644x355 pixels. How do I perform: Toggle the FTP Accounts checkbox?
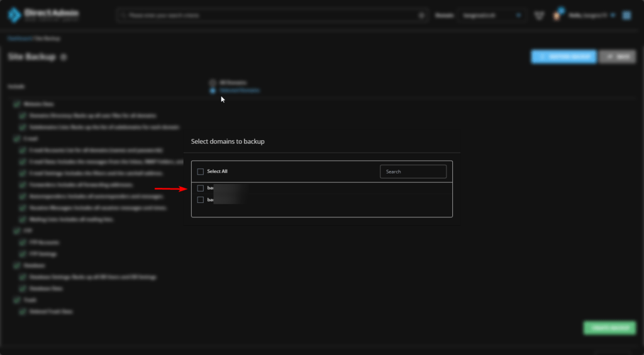point(24,243)
